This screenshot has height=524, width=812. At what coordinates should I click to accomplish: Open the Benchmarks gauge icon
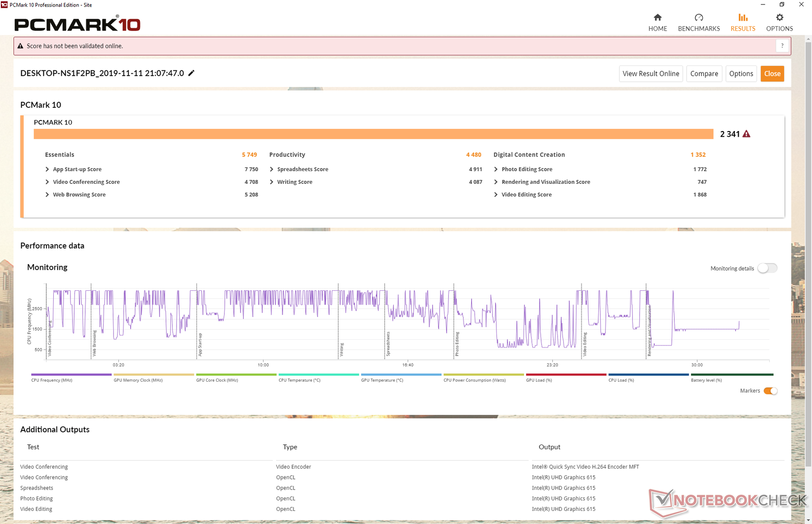[699, 17]
